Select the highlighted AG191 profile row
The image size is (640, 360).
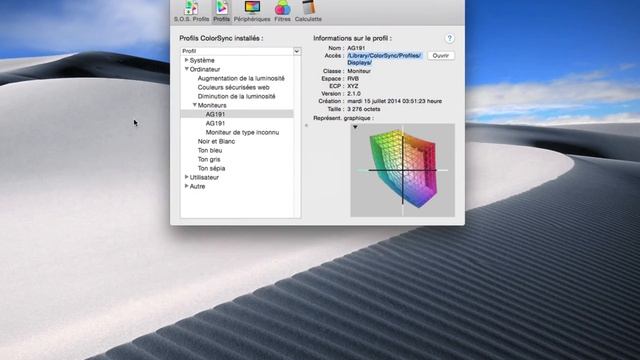click(237, 114)
